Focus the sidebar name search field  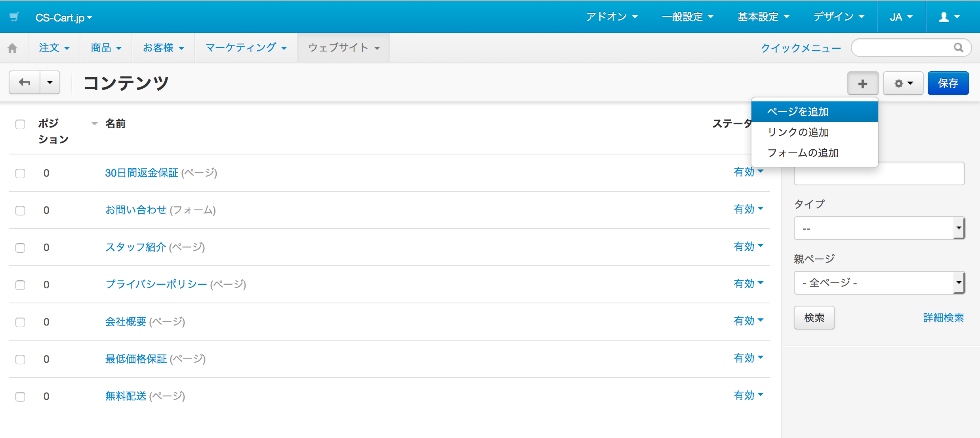click(879, 173)
